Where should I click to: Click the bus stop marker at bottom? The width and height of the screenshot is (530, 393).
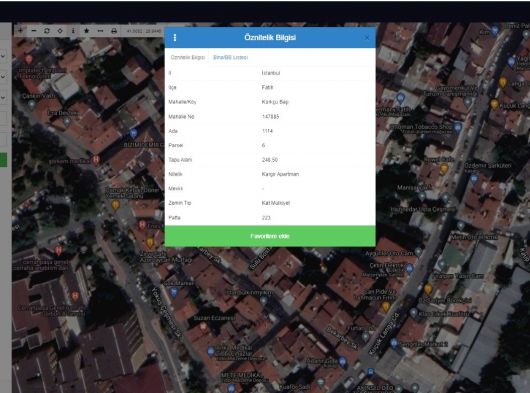[370, 372]
